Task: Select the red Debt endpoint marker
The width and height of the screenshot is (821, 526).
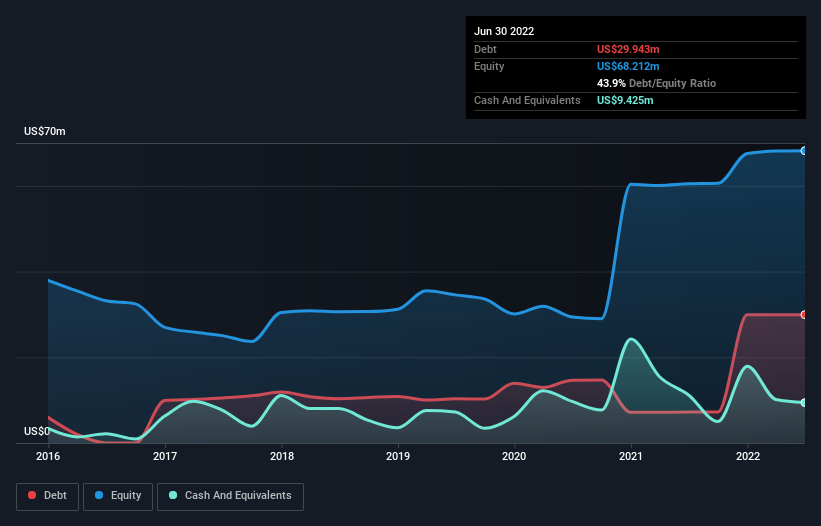Action: click(x=804, y=315)
